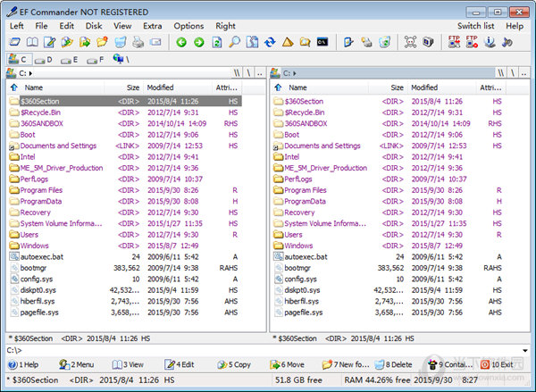This screenshot has height=392, width=536.
Task: Open the Help menu in menu bar
Action: point(515,26)
